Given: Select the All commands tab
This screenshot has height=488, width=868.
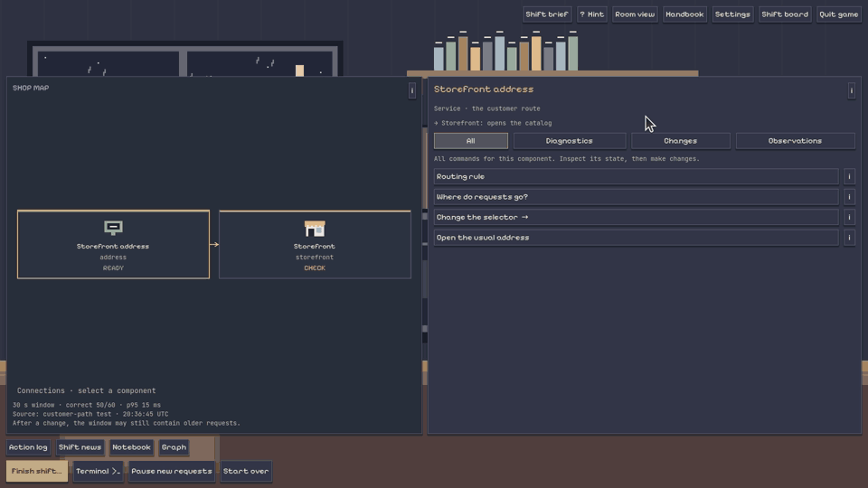Looking at the screenshot, I should [x=470, y=141].
